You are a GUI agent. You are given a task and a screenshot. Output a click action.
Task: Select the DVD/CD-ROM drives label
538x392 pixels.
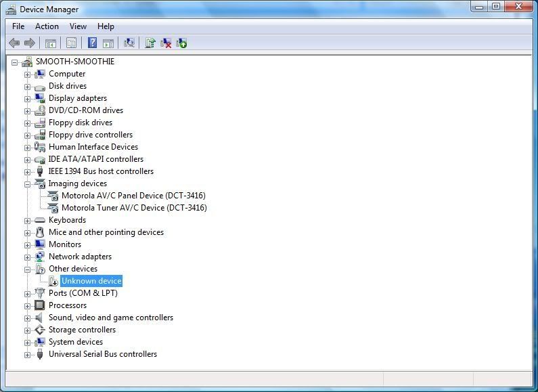tap(86, 110)
